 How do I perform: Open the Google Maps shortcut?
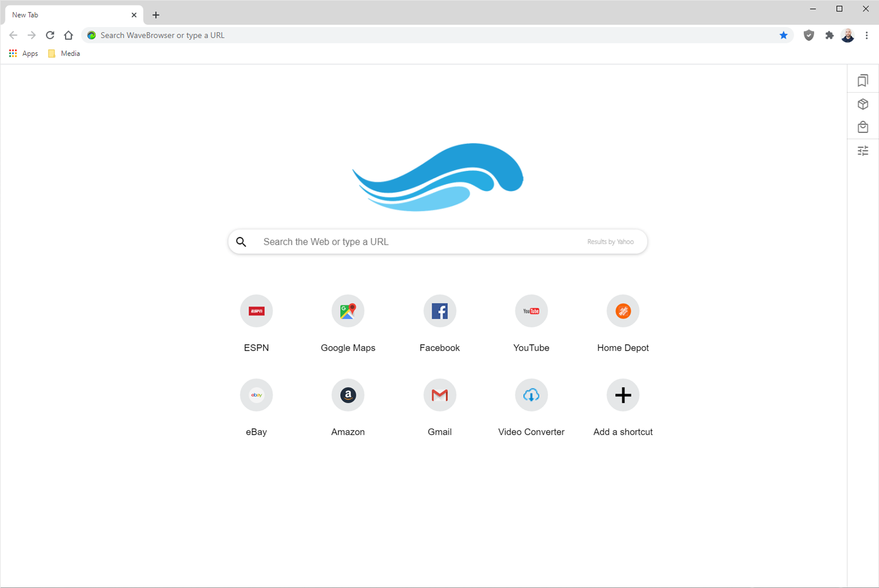click(x=348, y=311)
